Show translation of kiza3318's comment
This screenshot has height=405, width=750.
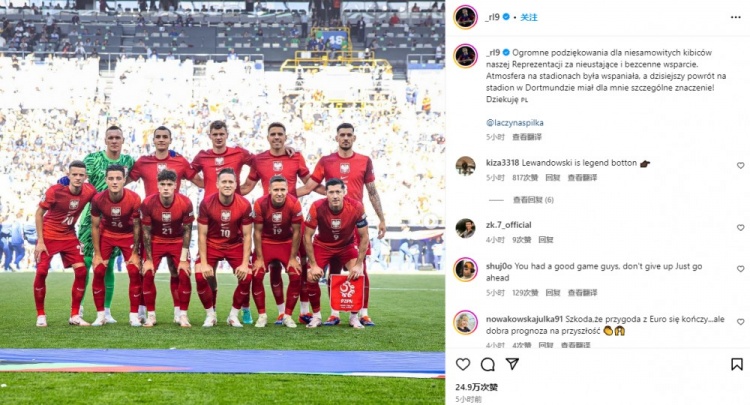coord(582,177)
